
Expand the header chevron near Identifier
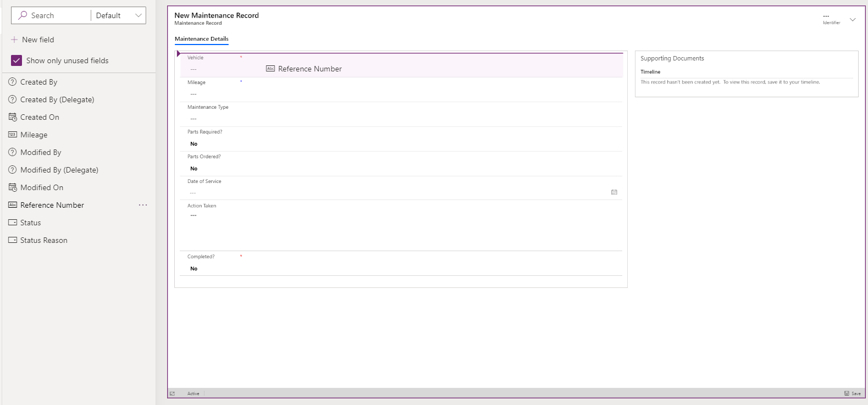tap(853, 20)
